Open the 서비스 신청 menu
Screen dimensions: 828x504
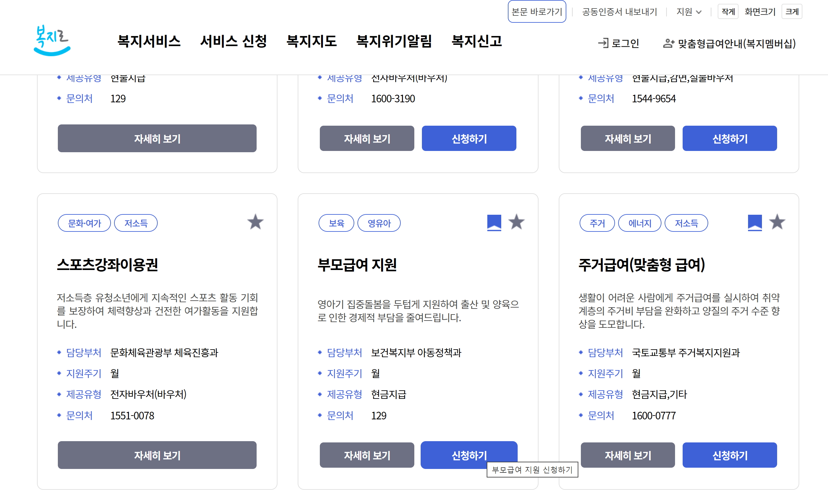pyautogui.click(x=233, y=41)
